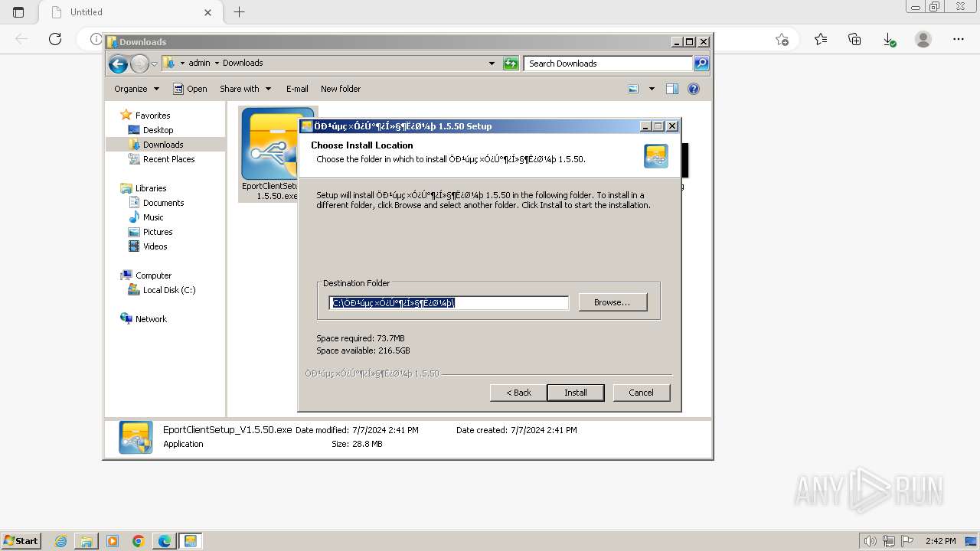This screenshot has width=980, height=551.
Task: Click the Search Downloads field
Action: [609, 64]
